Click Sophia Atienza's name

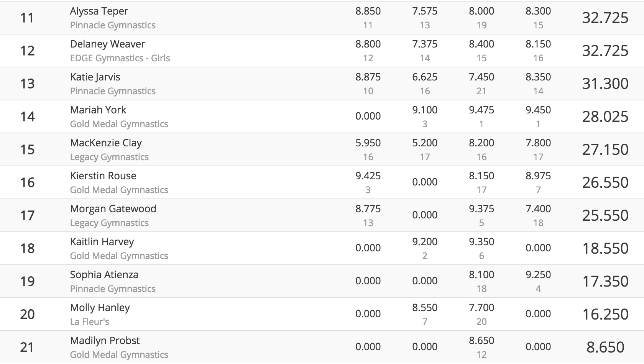(x=104, y=275)
